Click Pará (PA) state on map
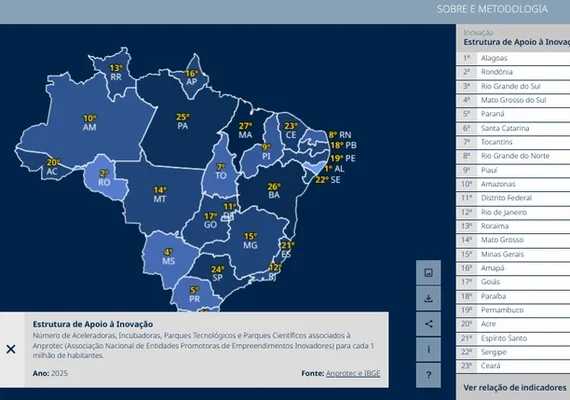 click(182, 121)
